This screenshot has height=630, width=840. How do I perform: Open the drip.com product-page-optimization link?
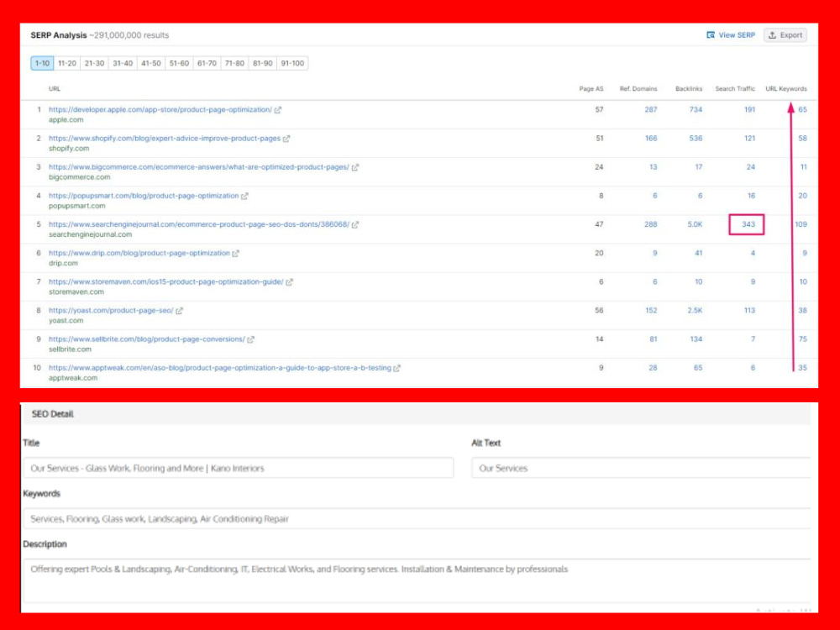[139, 253]
